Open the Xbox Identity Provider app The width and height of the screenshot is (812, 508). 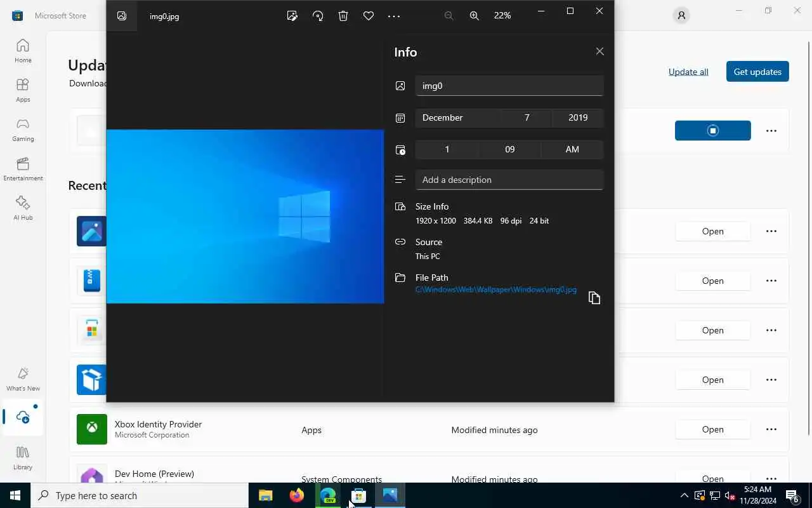(713, 429)
